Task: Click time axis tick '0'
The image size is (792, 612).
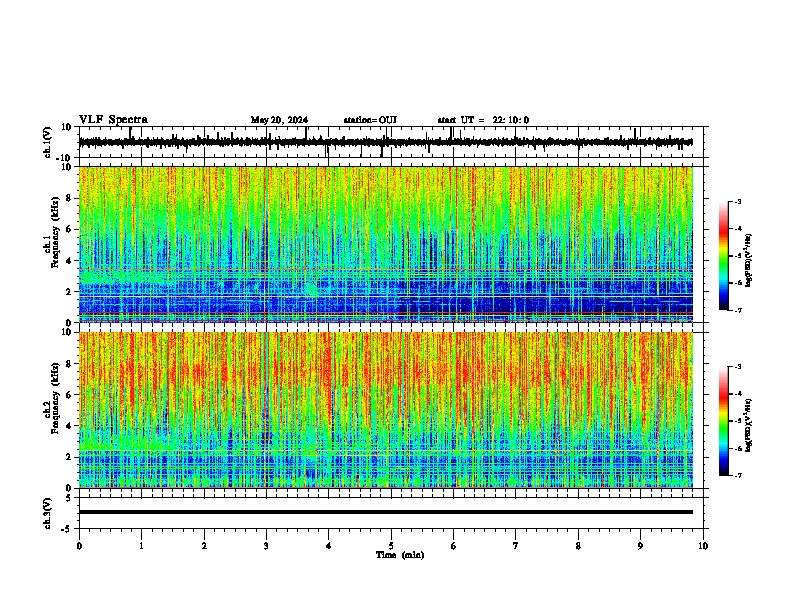Action: pyautogui.click(x=79, y=546)
